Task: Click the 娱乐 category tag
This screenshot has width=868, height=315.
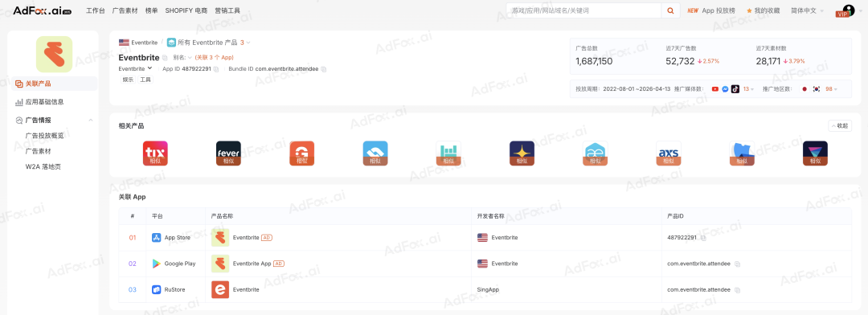Action: point(128,80)
